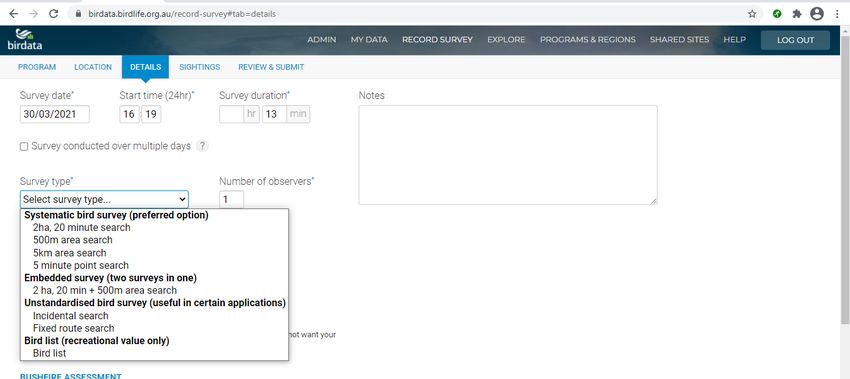Open Chrome three-dot menu
The image size is (850, 379).
point(838,14)
